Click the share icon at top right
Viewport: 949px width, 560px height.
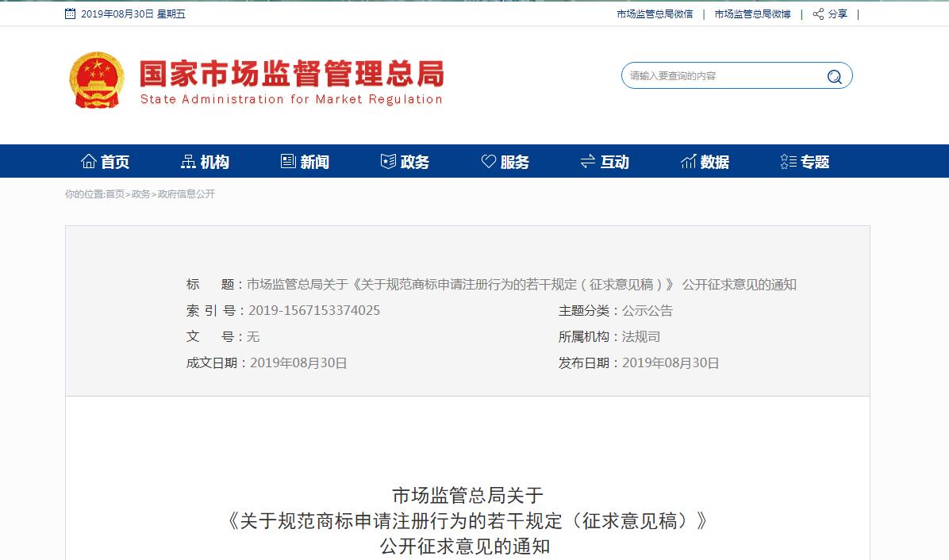[818, 14]
